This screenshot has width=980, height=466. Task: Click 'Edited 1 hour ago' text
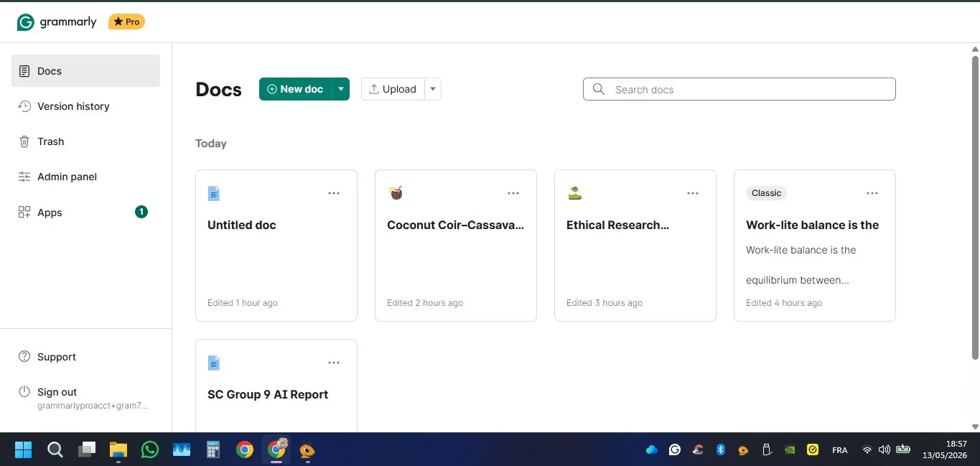tap(243, 303)
